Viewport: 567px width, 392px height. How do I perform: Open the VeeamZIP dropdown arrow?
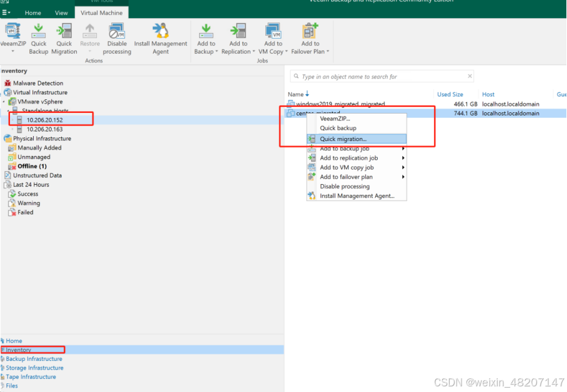13,51
